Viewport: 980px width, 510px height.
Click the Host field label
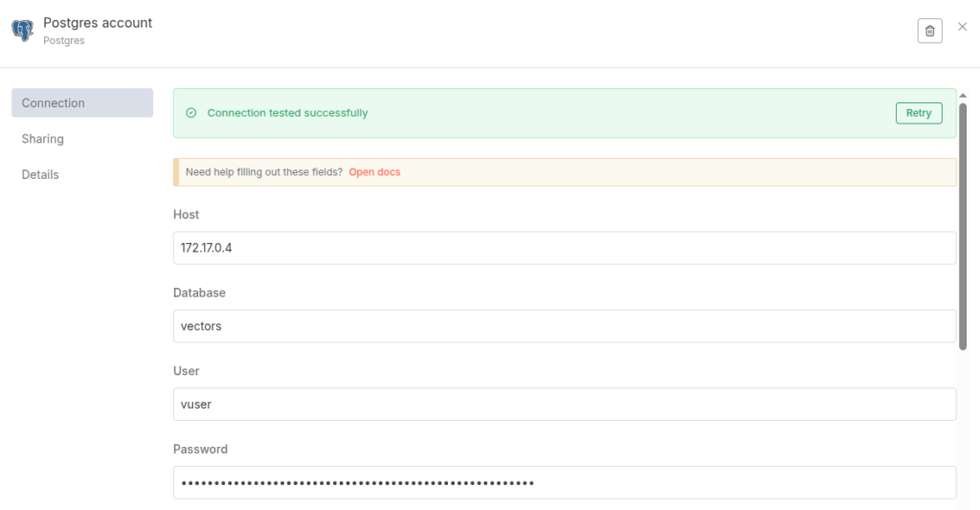pos(186,214)
